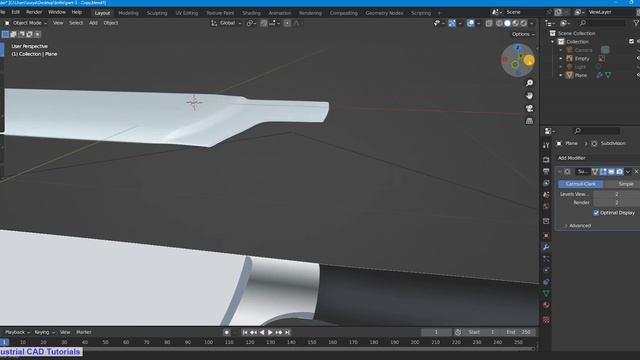Open the Texture properties tab
This screenshot has width=640, height=360.
546,320
